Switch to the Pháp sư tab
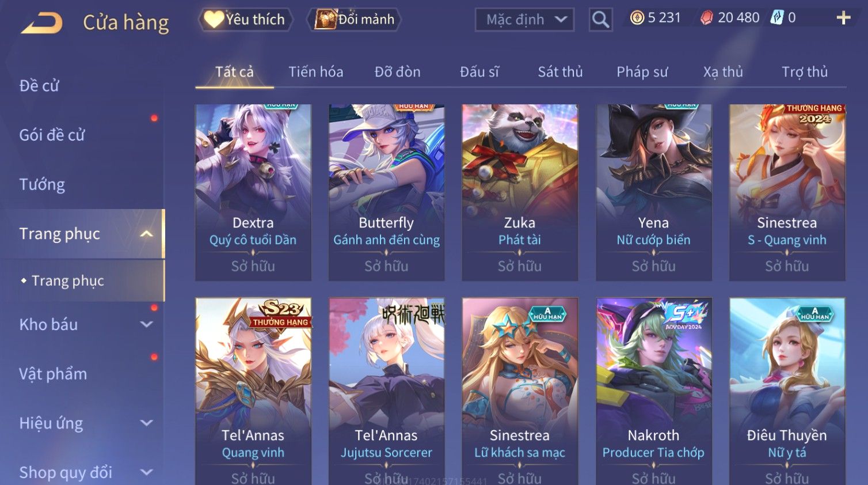This screenshot has width=868, height=485. pyautogui.click(x=642, y=72)
